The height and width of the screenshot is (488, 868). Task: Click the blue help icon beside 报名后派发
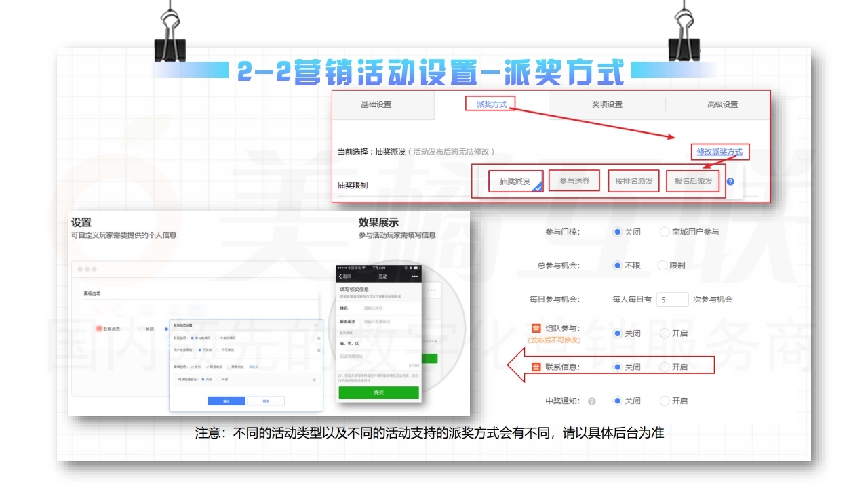pos(730,182)
